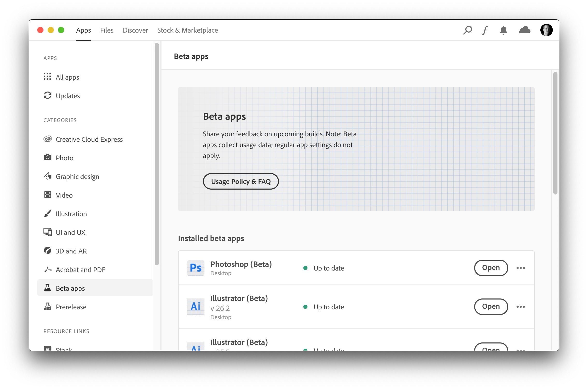Select the Creative Cloud Express category
This screenshot has height=389, width=588.
tap(89, 139)
